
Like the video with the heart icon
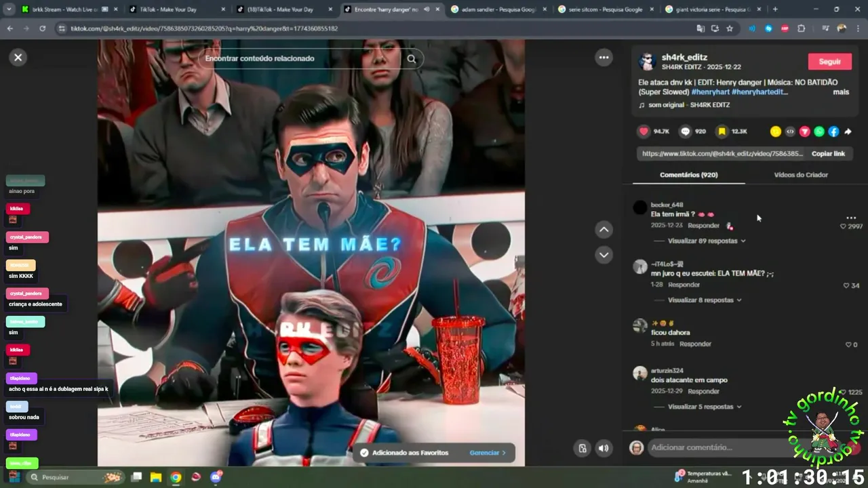(643, 131)
